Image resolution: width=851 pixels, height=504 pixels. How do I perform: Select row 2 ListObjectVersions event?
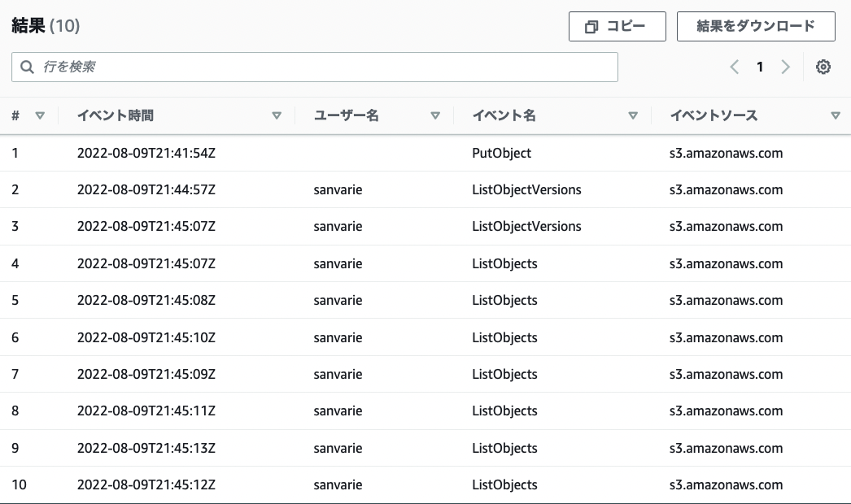[425, 190]
